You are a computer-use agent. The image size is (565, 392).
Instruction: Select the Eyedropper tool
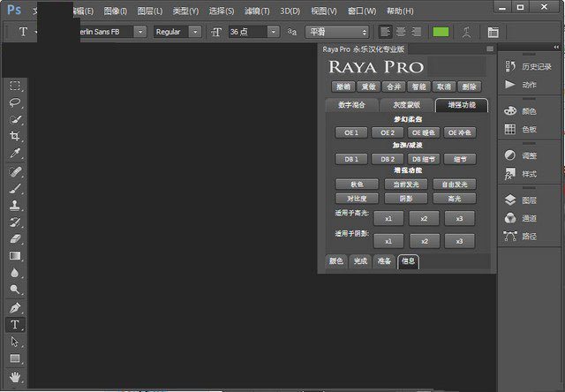(15, 153)
